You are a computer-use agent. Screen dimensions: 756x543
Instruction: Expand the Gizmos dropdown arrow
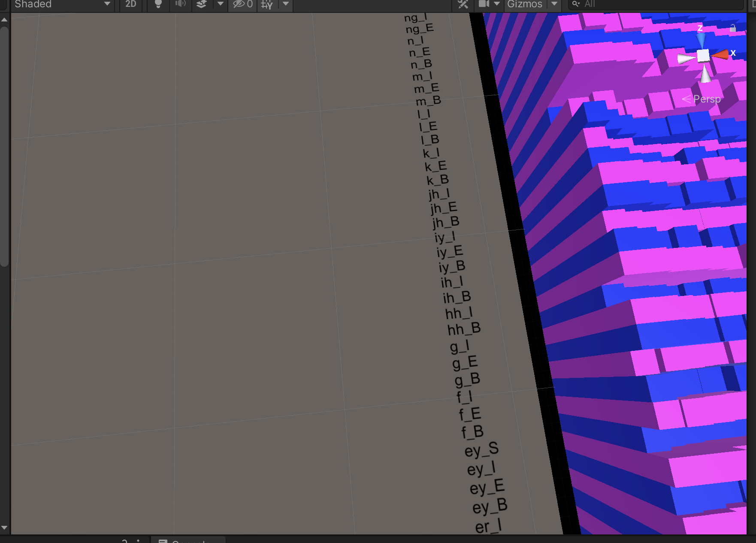point(554,4)
